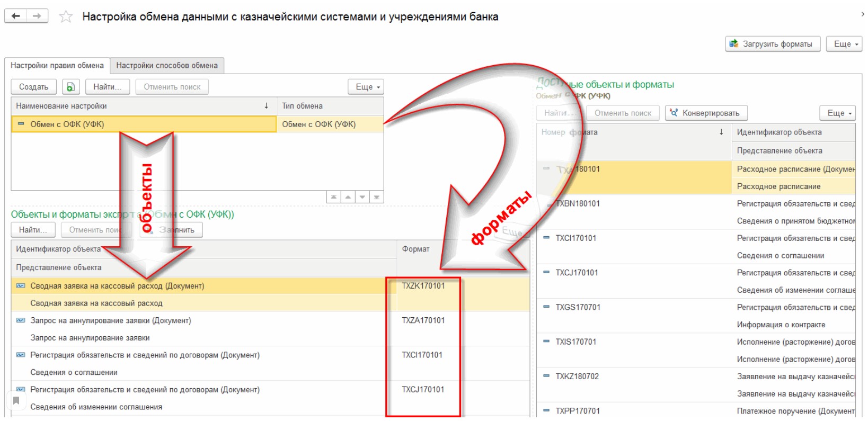Select Запрос на аннулирование заявки (Документ) row

click(204, 320)
